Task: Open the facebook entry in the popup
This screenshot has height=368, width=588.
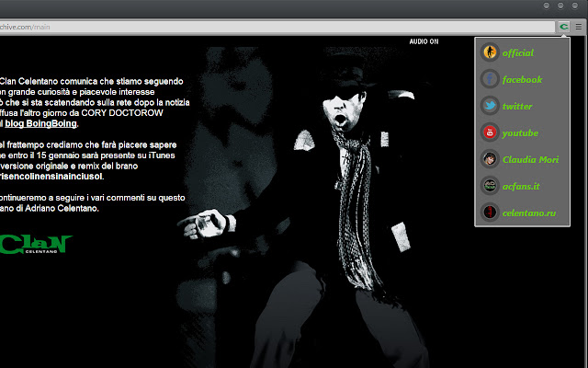Action: click(522, 80)
